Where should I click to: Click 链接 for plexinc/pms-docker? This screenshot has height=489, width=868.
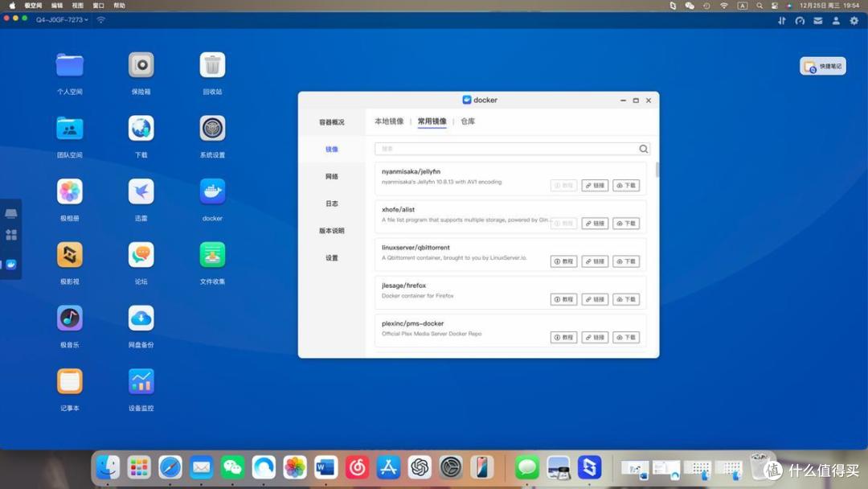[595, 337]
